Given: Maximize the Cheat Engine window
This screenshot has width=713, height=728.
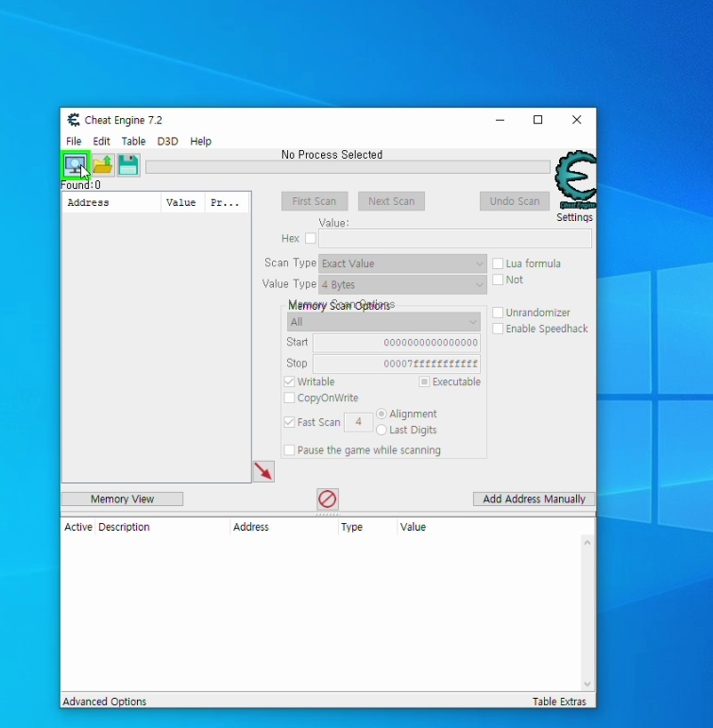Looking at the screenshot, I should tap(538, 120).
